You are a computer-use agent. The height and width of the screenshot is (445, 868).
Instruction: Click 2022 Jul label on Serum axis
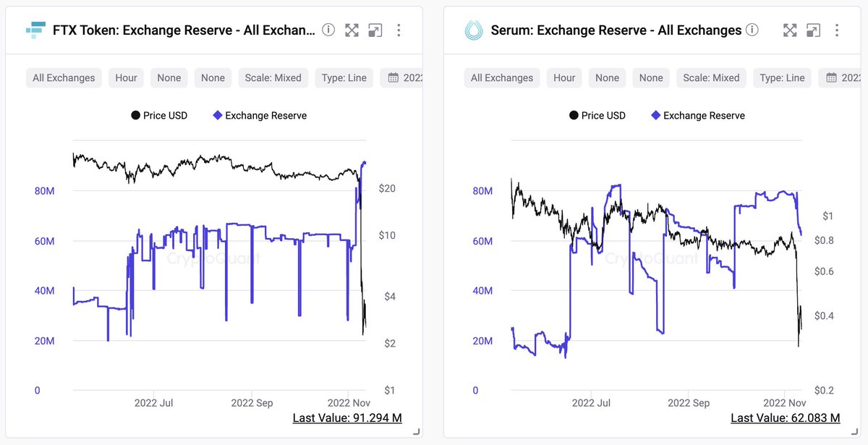pos(592,403)
